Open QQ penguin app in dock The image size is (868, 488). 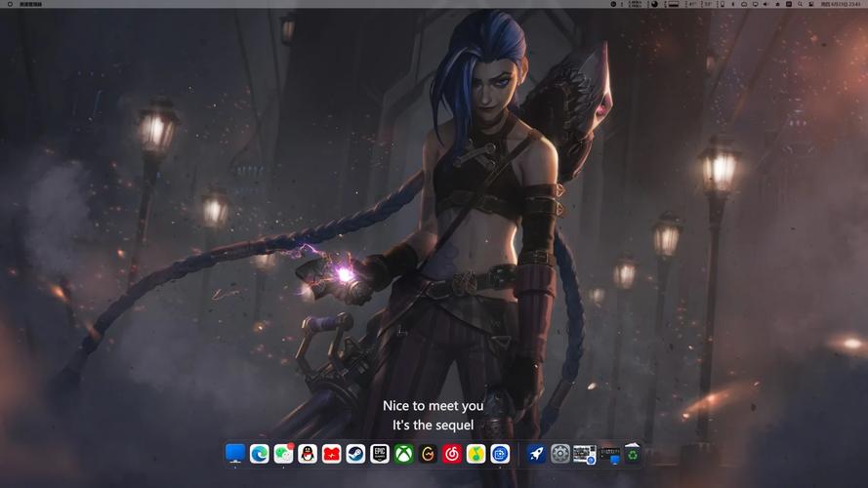pos(308,454)
